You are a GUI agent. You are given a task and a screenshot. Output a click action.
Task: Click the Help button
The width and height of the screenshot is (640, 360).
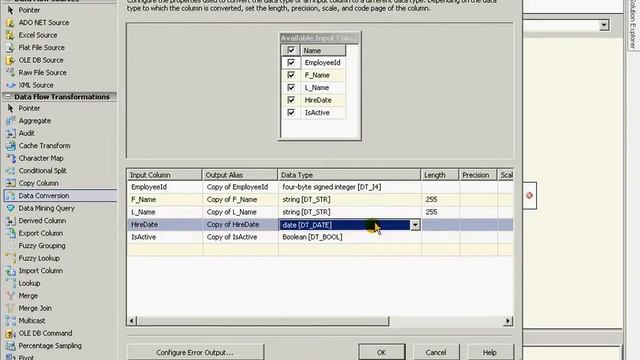click(490, 352)
